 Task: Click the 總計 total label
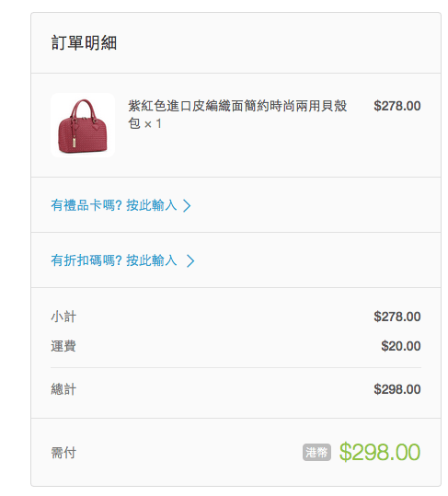63,389
